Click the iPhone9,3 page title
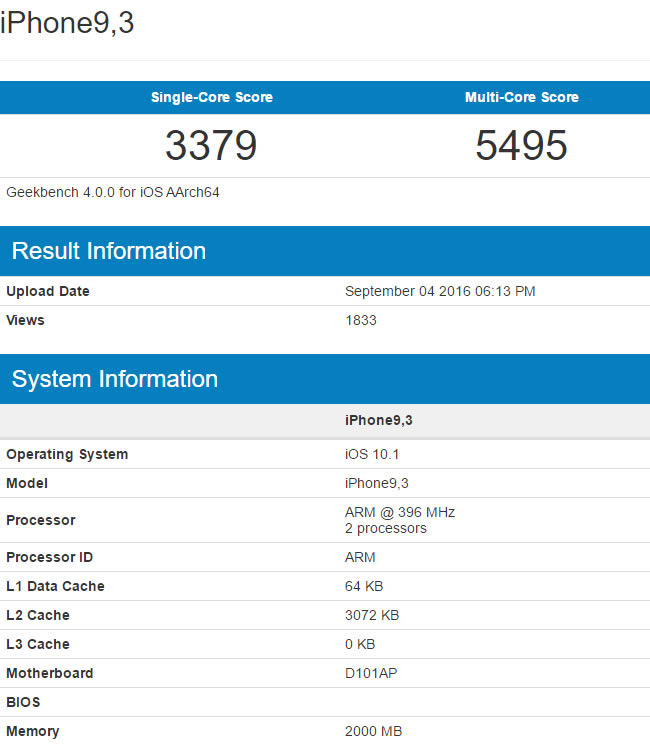This screenshot has height=750, width=650. [67, 22]
